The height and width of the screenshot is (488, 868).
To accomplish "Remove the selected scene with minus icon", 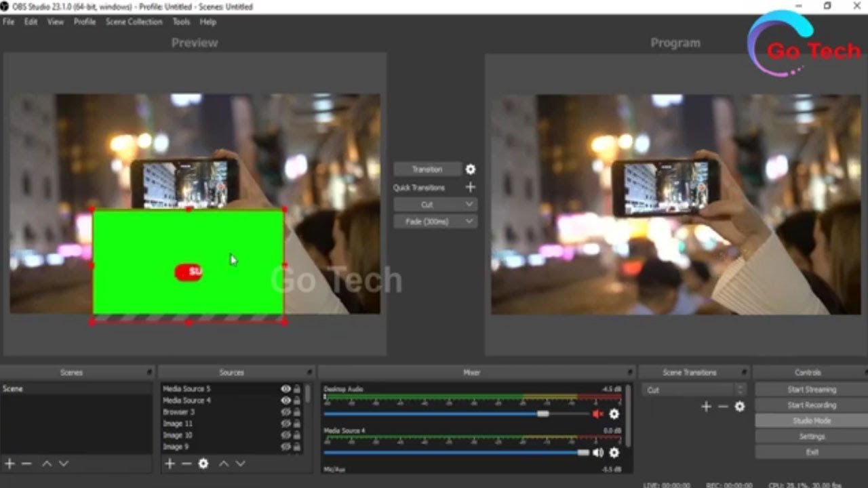I will [26, 464].
